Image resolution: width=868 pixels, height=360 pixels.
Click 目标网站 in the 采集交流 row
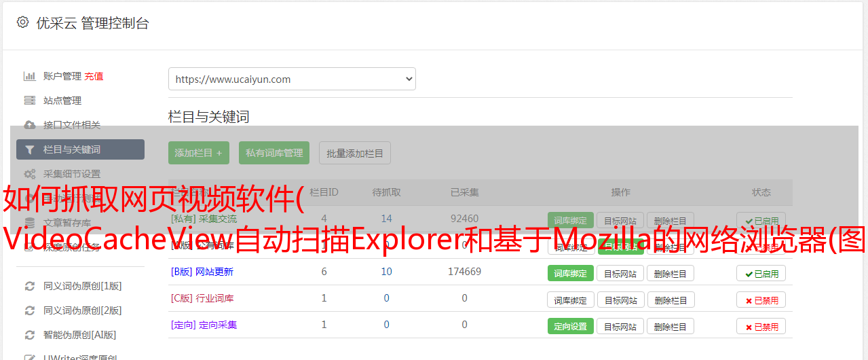point(620,220)
